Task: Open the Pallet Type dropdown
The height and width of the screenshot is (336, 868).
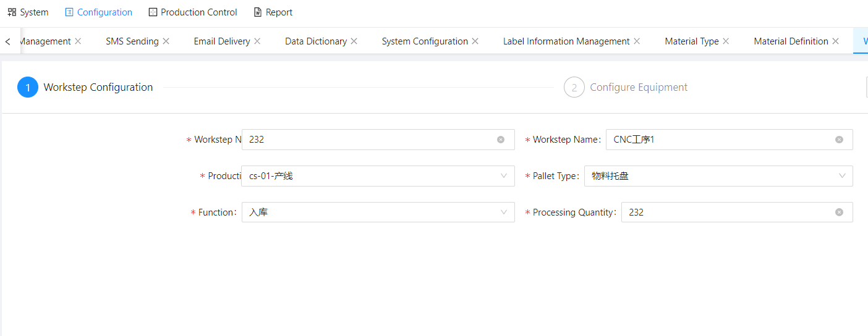Action: 718,176
